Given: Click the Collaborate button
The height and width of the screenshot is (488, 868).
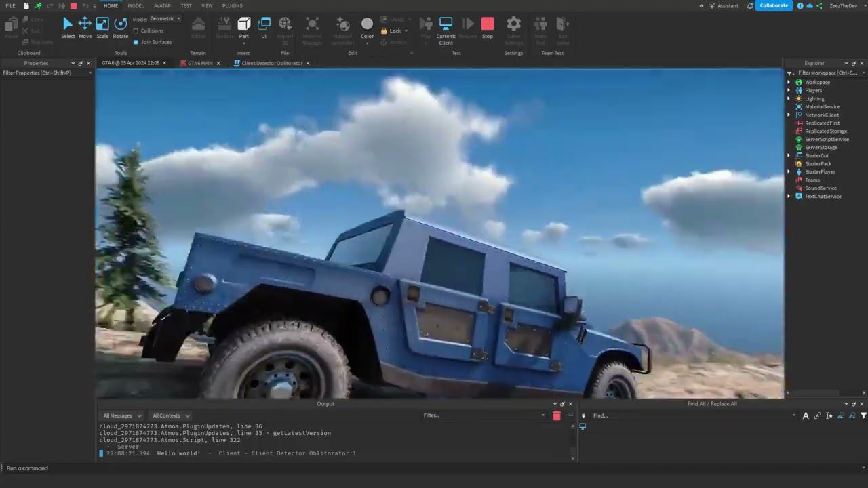Looking at the screenshot, I should 774,5.
